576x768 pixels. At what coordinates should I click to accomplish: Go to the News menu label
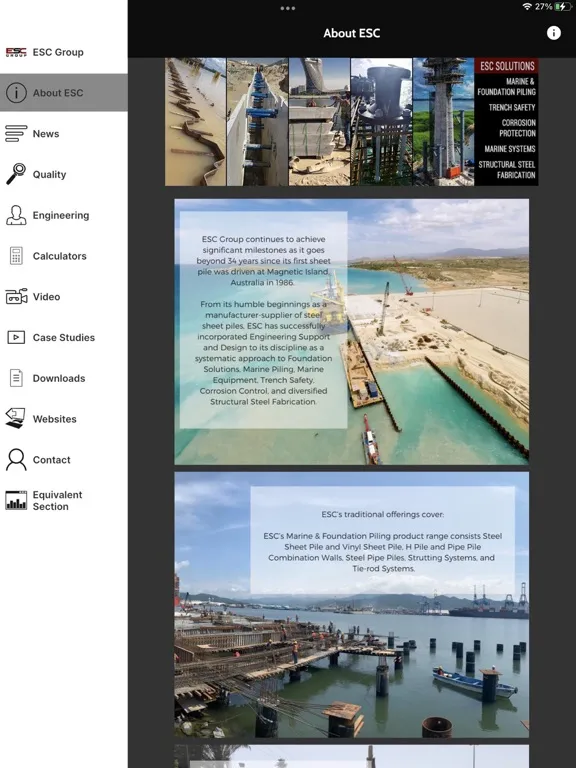(x=46, y=133)
